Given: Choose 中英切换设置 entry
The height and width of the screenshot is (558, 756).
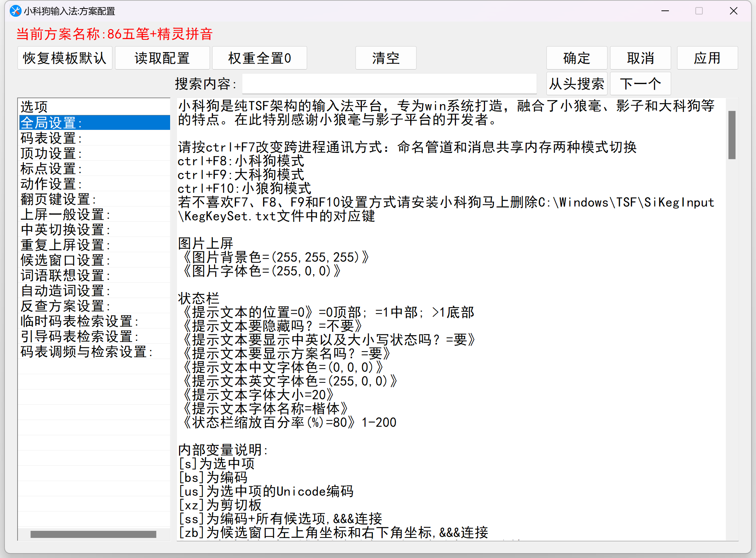Looking at the screenshot, I should click(x=94, y=229).
